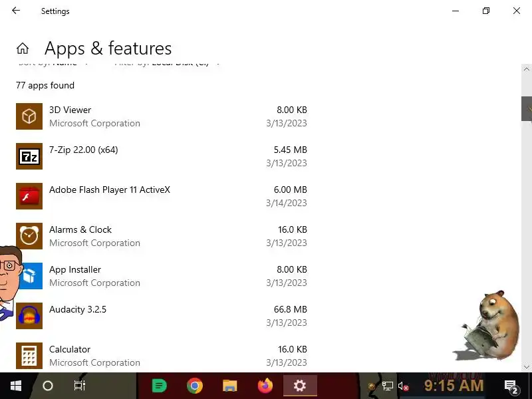Go back using the Settings back arrow
Screen dimensions: 532x399
pos(16,11)
